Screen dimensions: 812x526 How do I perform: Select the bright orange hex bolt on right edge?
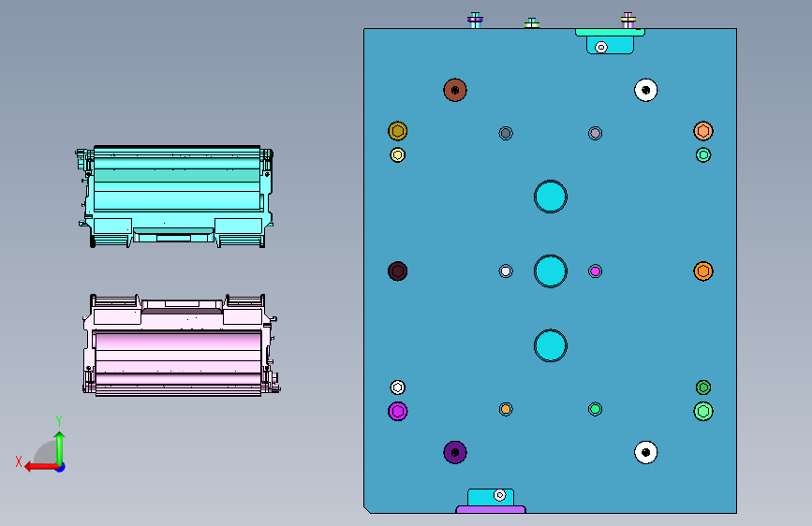click(x=703, y=271)
